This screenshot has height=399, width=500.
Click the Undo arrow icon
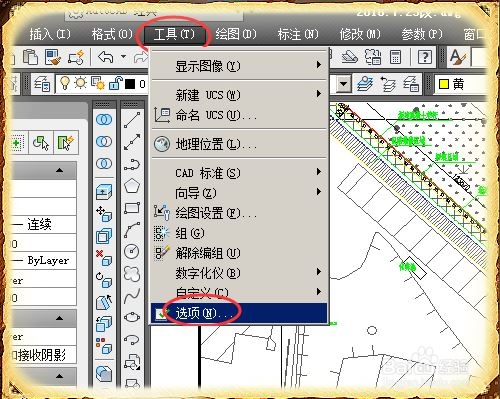[x=106, y=57]
